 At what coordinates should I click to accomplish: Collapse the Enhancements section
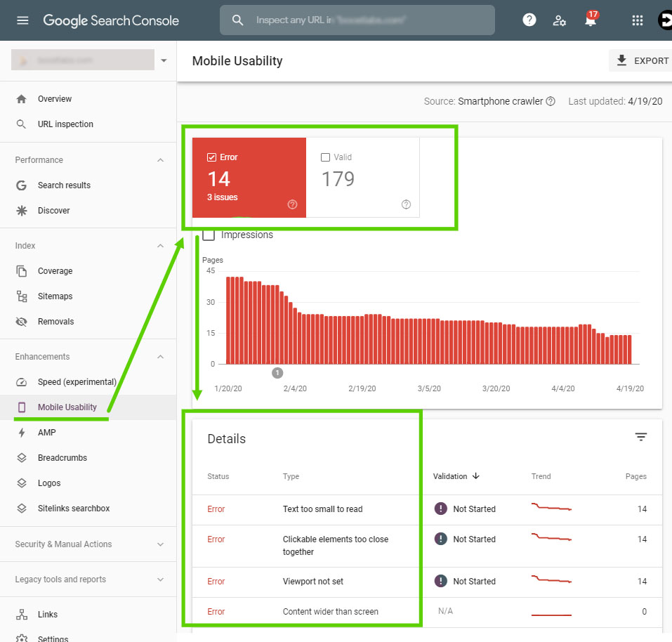click(x=160, y=357)
